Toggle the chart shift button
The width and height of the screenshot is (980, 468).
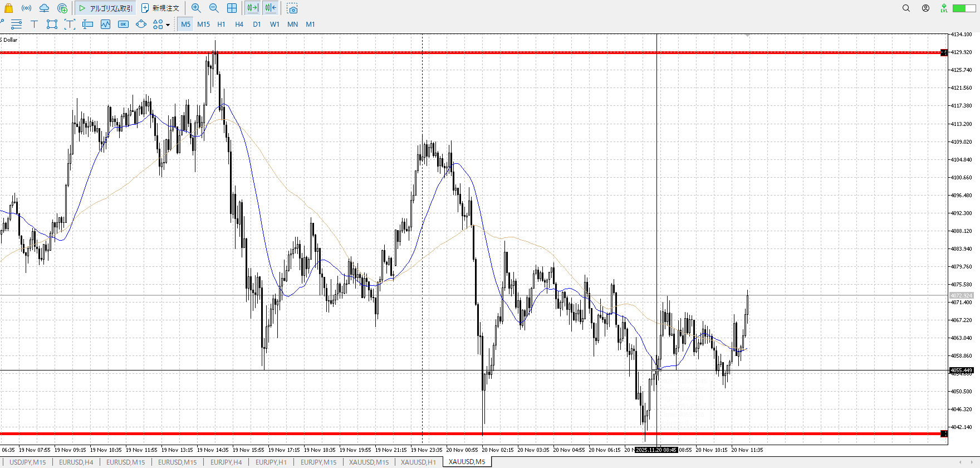(271, 8)
